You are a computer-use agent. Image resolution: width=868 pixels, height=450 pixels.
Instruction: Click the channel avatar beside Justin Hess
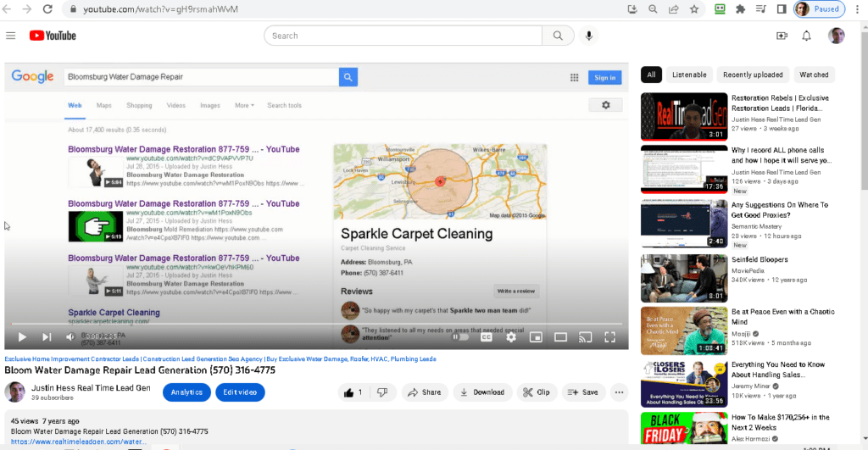tap(15, 392)
